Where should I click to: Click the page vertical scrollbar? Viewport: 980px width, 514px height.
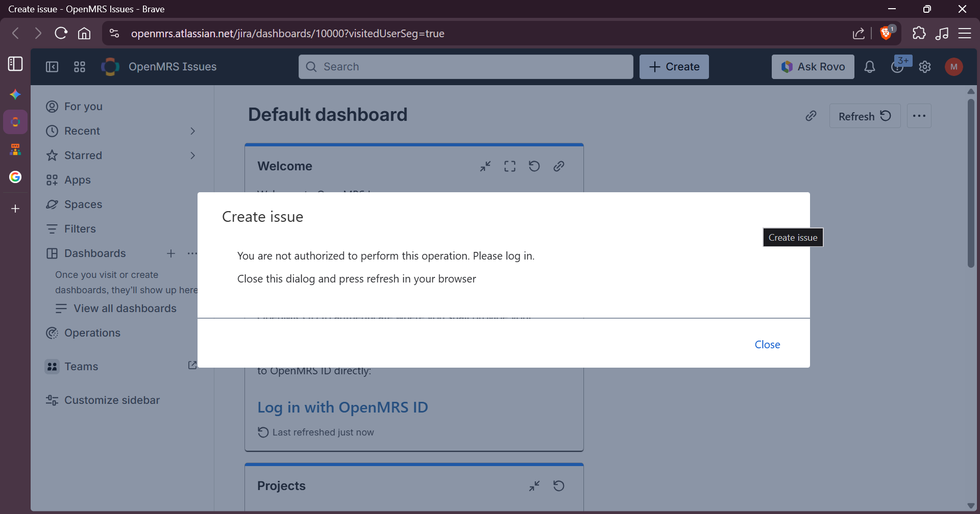971,184
